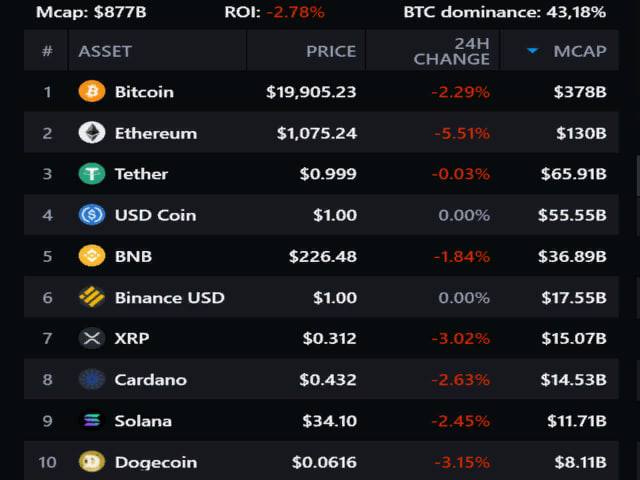Screen dimensions: 640x480
Task: Click the Solana logo icon
Action: (91, 421)
